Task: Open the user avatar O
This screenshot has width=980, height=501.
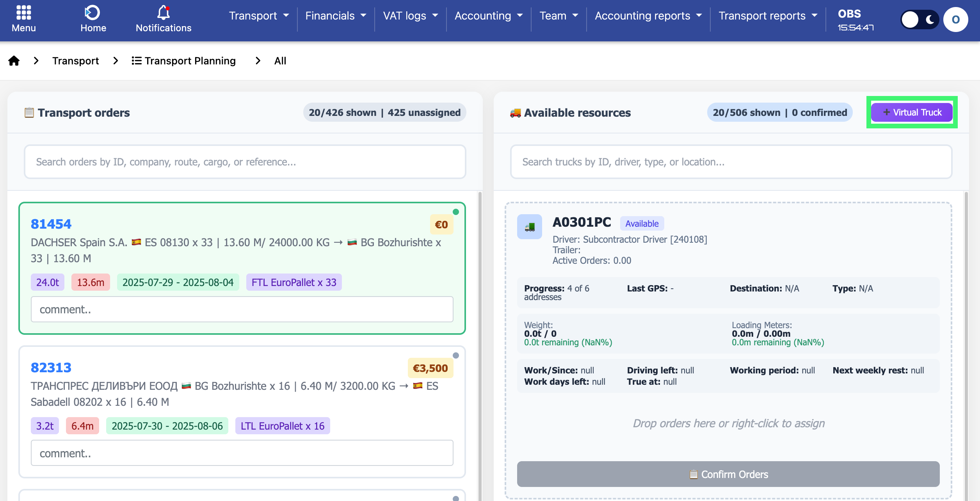Action: 955,20
